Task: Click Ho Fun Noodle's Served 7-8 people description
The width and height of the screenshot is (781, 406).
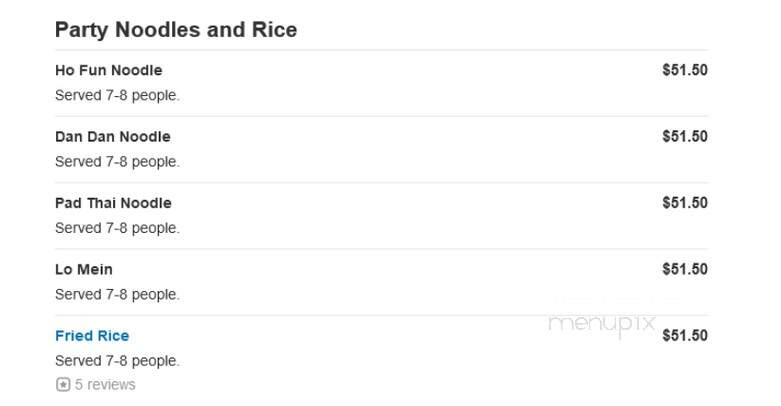Action: click(x=118, y=95)
